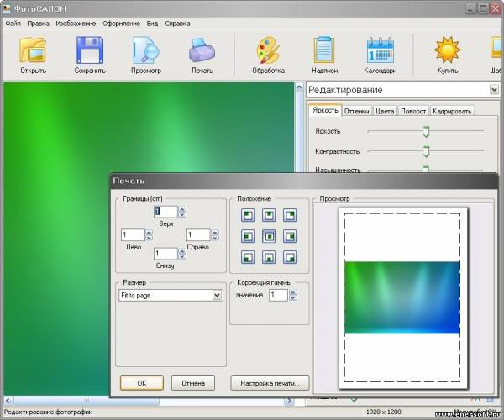504x420 pixels.
Task: Click the Купить sun icon
Action: tap(448, 50)
